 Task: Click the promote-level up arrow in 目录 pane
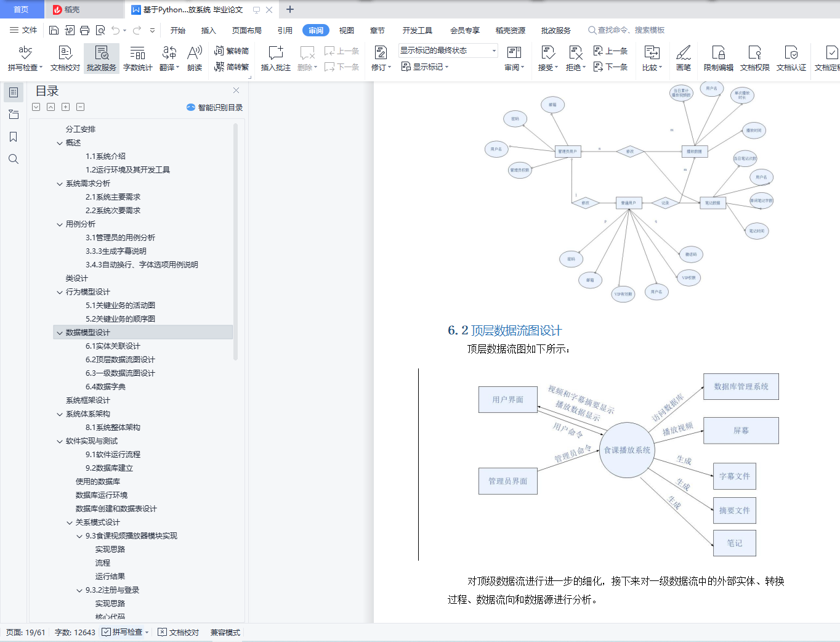pyautogui.click(x=51, y=107)
